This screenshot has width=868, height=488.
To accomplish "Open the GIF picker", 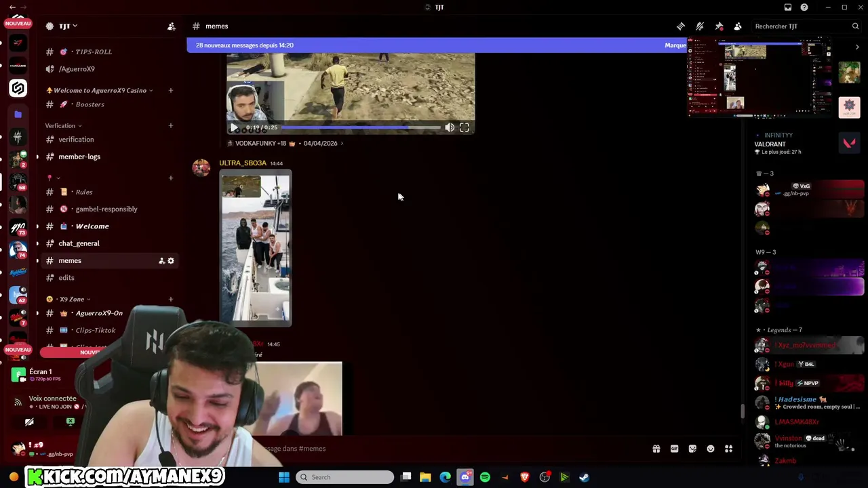I will click(675, 449).
